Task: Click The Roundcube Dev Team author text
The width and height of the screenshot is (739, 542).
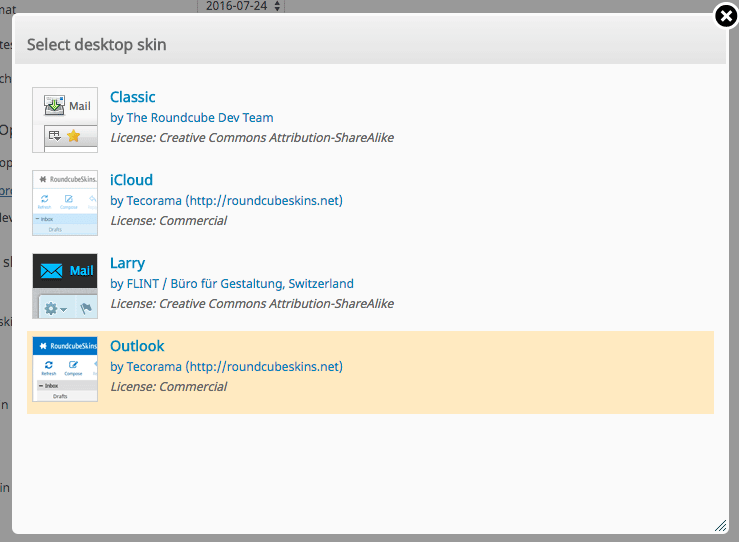Action: coord(200,117)
